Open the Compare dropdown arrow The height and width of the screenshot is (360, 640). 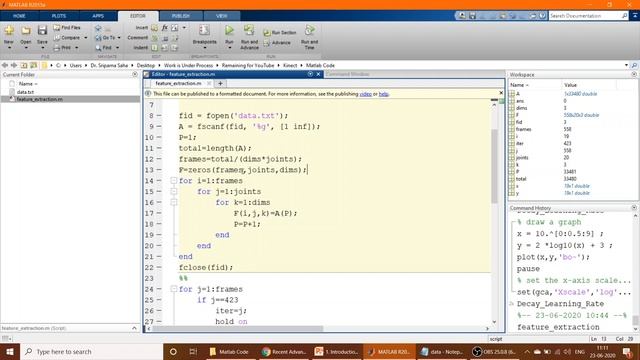86,38
